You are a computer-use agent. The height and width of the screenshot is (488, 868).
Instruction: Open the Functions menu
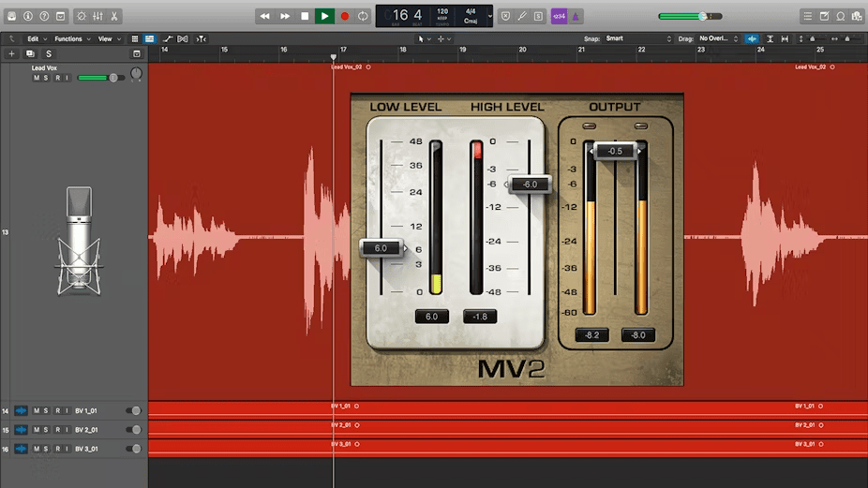coord(70,38)
